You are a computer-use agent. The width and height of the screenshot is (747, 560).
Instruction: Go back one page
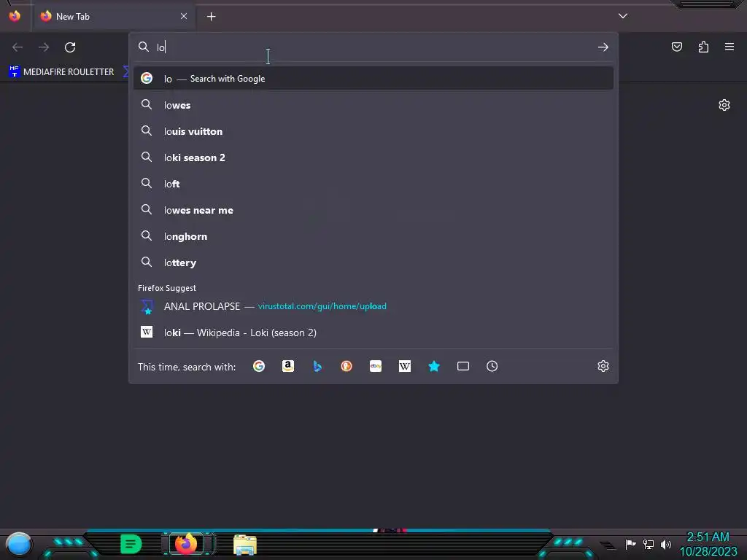[x=18, y=47]
